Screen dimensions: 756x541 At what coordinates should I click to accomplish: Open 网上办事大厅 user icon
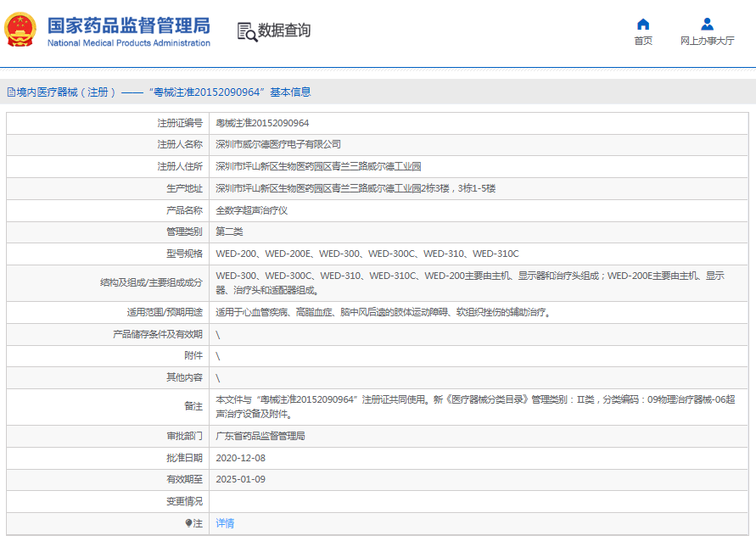pyautogui.click(x=708, y=24)
